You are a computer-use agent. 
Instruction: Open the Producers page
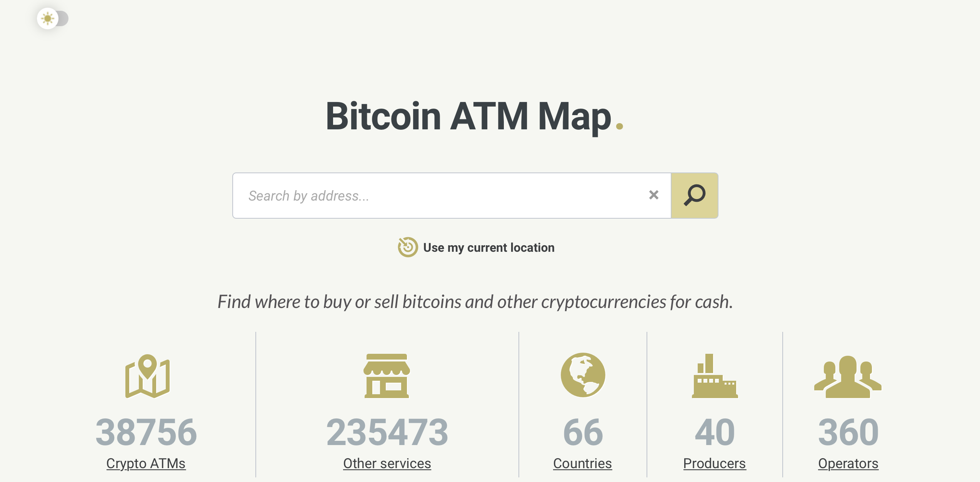pos(714,463)
